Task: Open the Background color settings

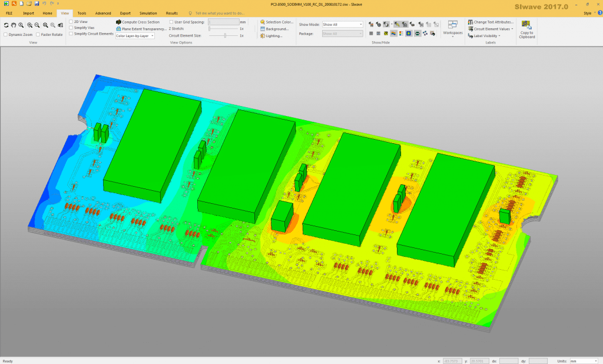Action: coord(277,29)
